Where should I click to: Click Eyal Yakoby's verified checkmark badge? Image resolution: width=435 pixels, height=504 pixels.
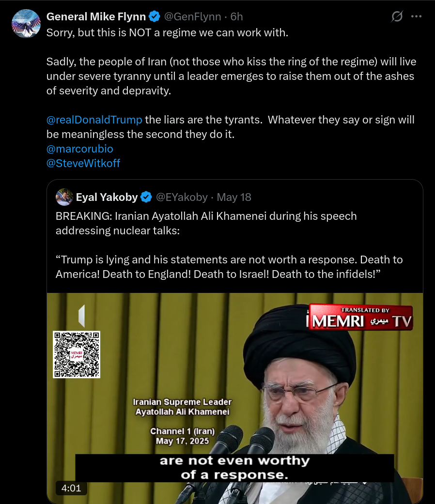click(146, 197)
